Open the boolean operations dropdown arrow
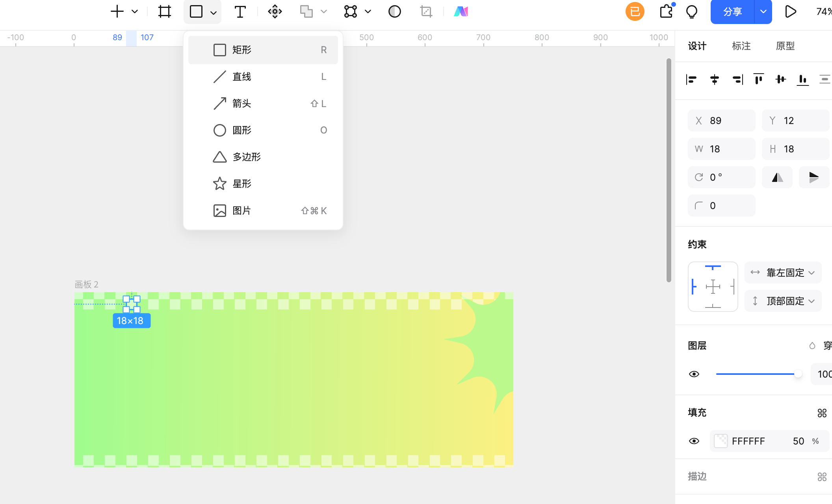 tap(324, 11)
